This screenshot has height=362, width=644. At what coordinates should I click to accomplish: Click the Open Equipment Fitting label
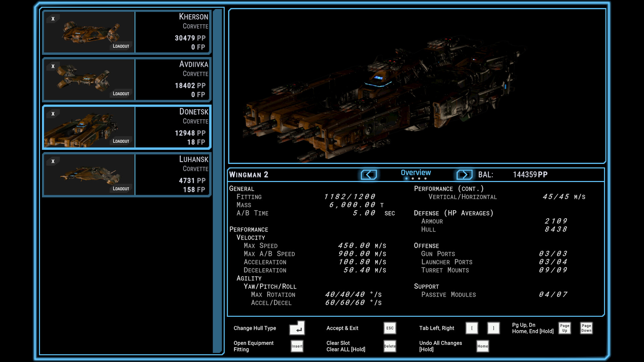tap(254, 346)
